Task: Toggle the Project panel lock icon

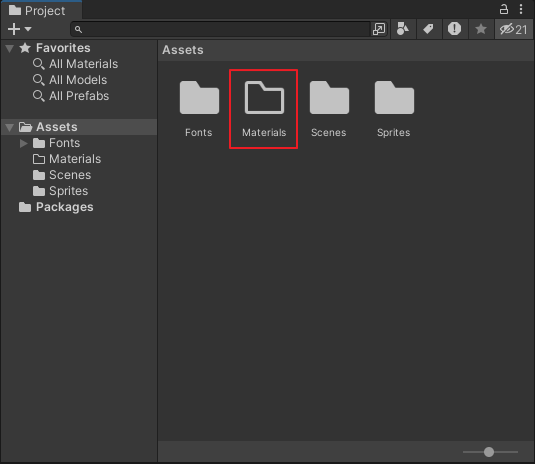Action: tap(504, 9)
